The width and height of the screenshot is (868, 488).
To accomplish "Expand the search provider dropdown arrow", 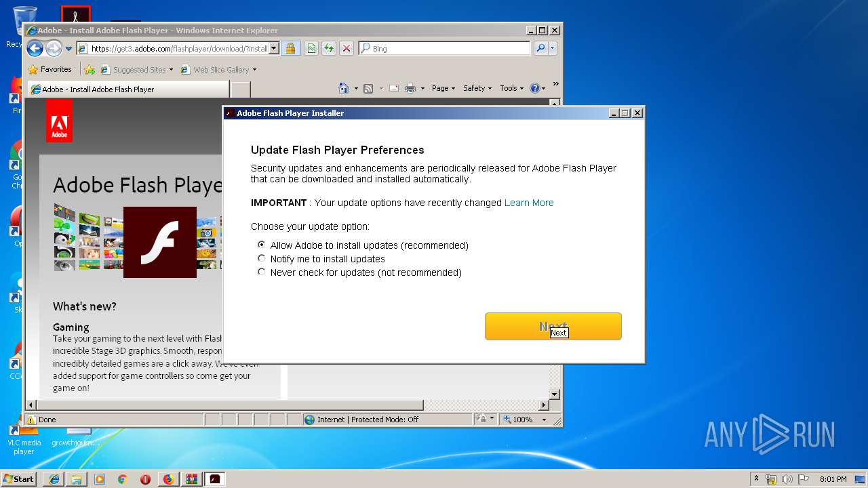I will (553, 48).
